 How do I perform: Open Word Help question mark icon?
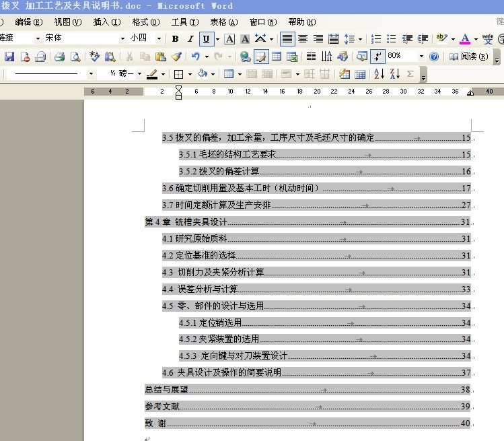pyautogui.click(x=434, y=57)
